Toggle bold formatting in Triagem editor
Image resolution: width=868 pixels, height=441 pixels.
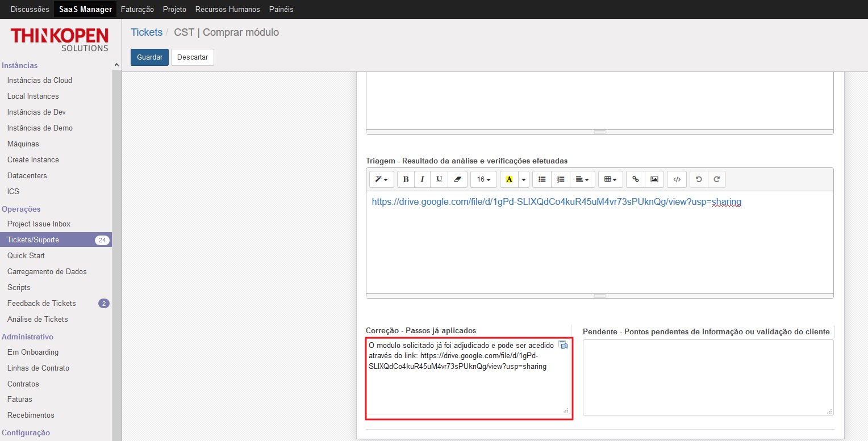coord(406,179)
